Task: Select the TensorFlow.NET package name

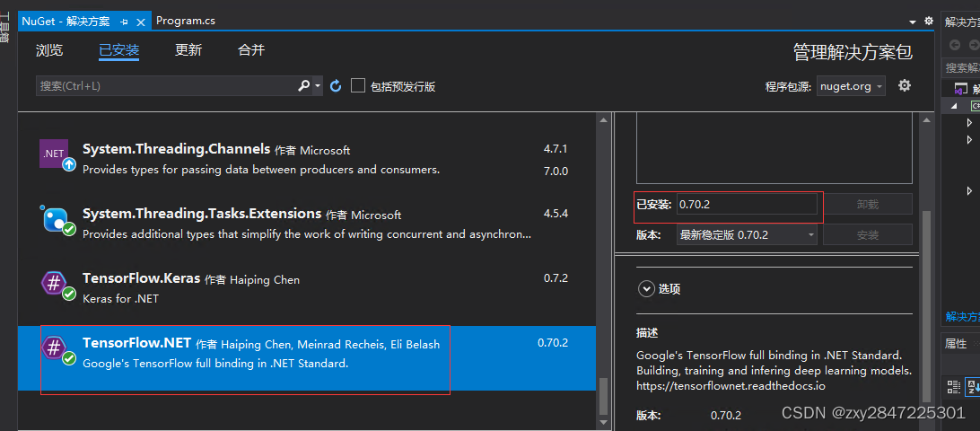Action: tap(137, 343)
